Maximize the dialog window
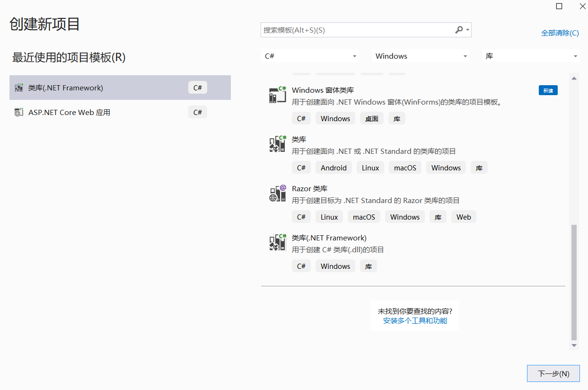 point(559,6)
